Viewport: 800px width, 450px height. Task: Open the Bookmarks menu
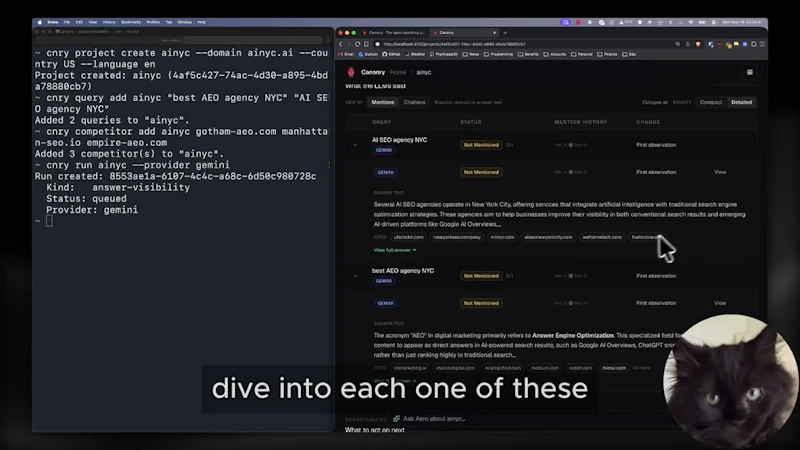[x=131, y=22]
